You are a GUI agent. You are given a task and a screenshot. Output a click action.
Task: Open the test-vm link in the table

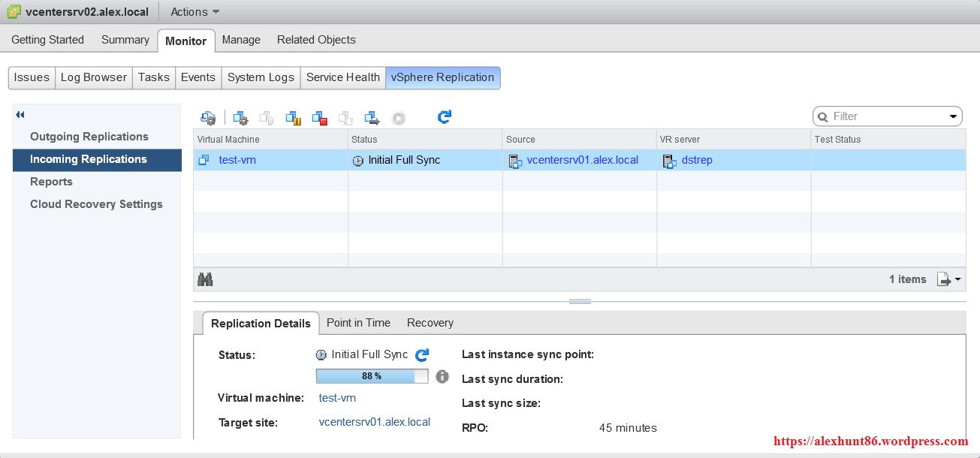pyautogui.click(x=237, y=160)
